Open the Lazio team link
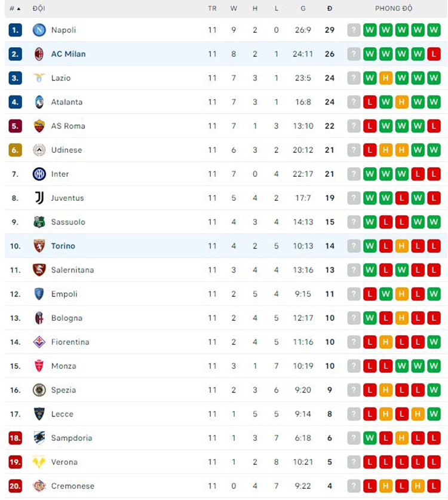Screen dimensions: 448x500 (x=60, y=78)
